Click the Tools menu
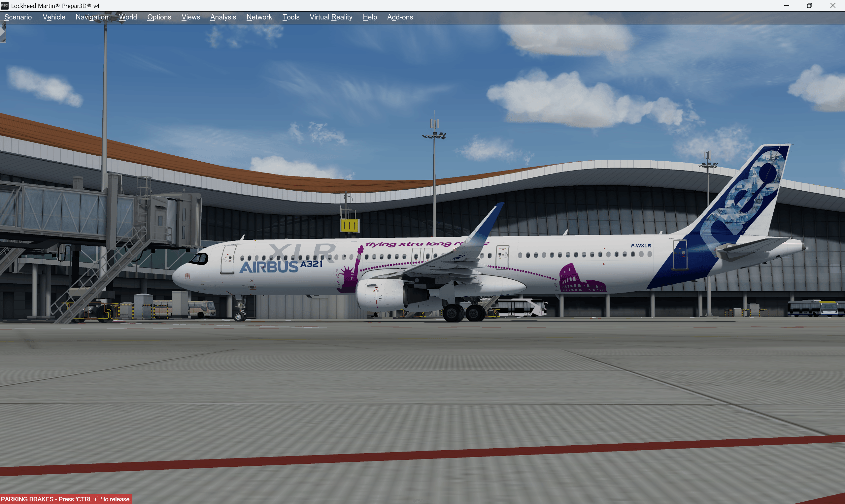The width and height of the screenshot is (845, 504). pos(291,17)
